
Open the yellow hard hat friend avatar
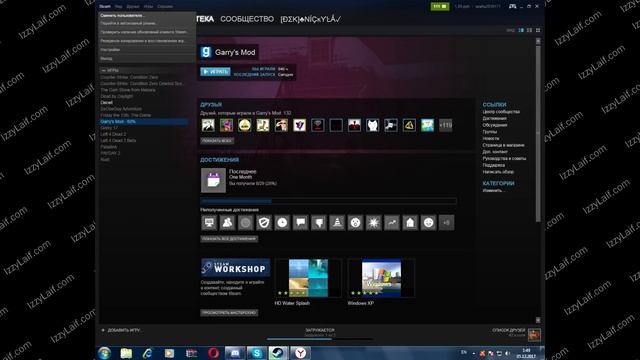point(244,125)
